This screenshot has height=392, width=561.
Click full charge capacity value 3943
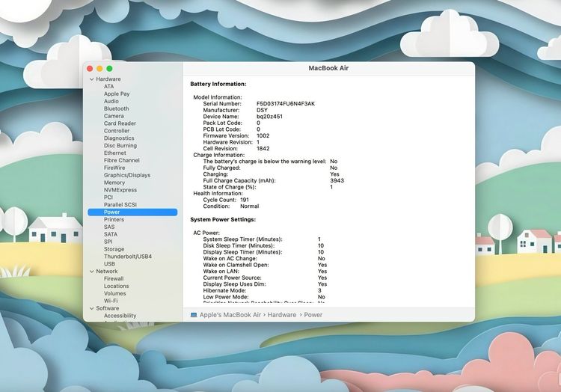point(337,180)
